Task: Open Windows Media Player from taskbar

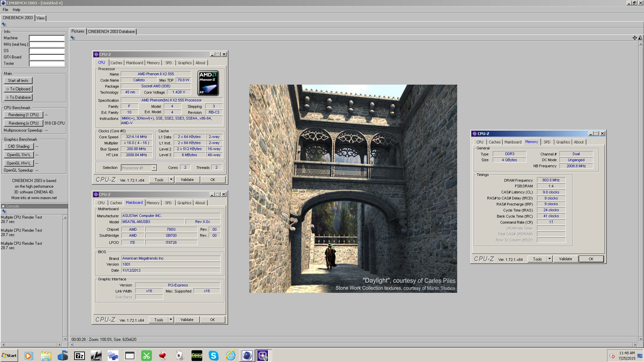Action: pos(29,356)
